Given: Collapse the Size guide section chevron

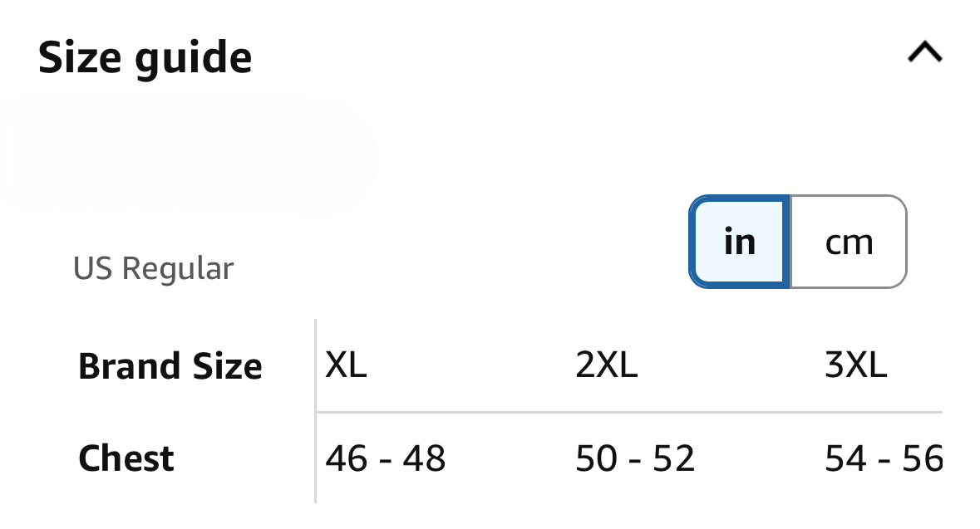Looking at the screenshot, I should [x=924, y=54].
